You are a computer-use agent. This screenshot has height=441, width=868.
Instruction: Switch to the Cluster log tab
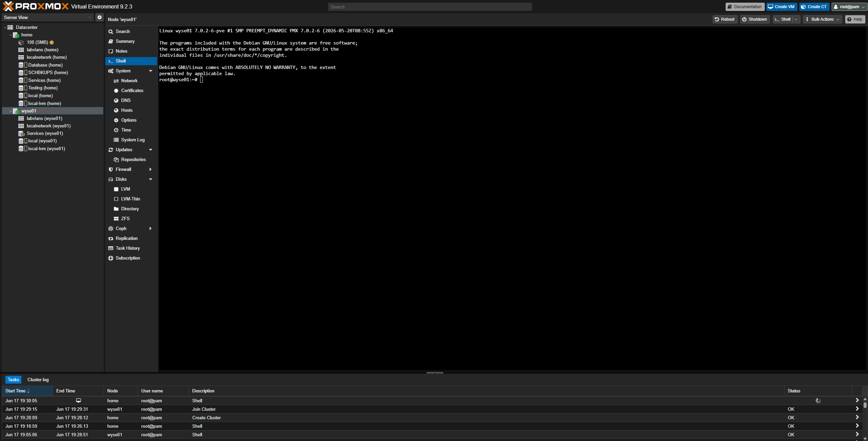pyautogui.click(x=38, y=380)
